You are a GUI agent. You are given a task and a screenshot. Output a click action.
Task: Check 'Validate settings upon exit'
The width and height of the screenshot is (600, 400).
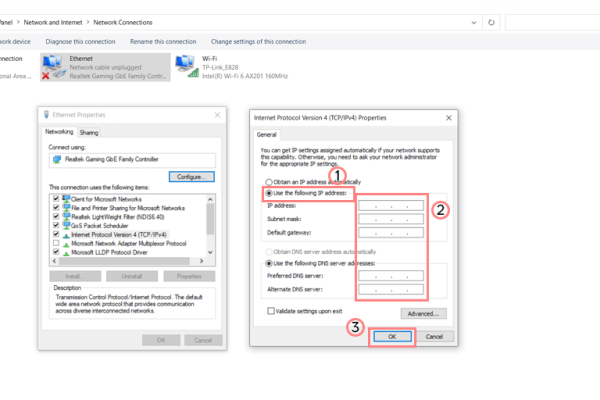click(x=272, y=311)
